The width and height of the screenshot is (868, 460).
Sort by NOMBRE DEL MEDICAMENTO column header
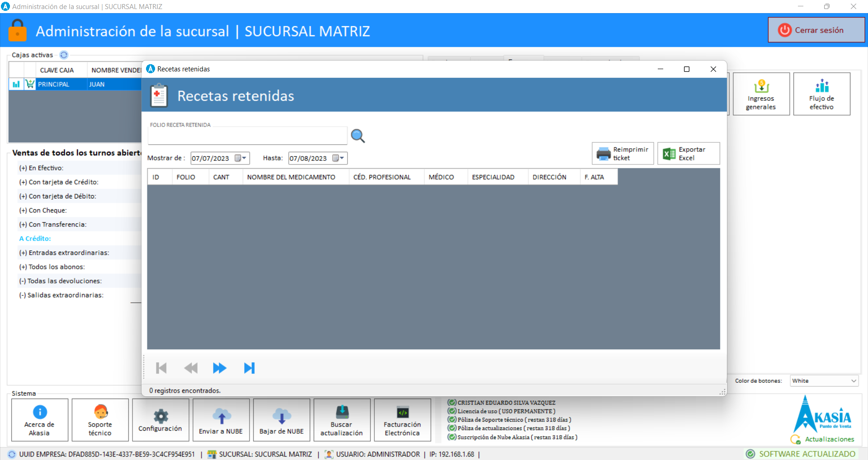[x=291, y=177]
